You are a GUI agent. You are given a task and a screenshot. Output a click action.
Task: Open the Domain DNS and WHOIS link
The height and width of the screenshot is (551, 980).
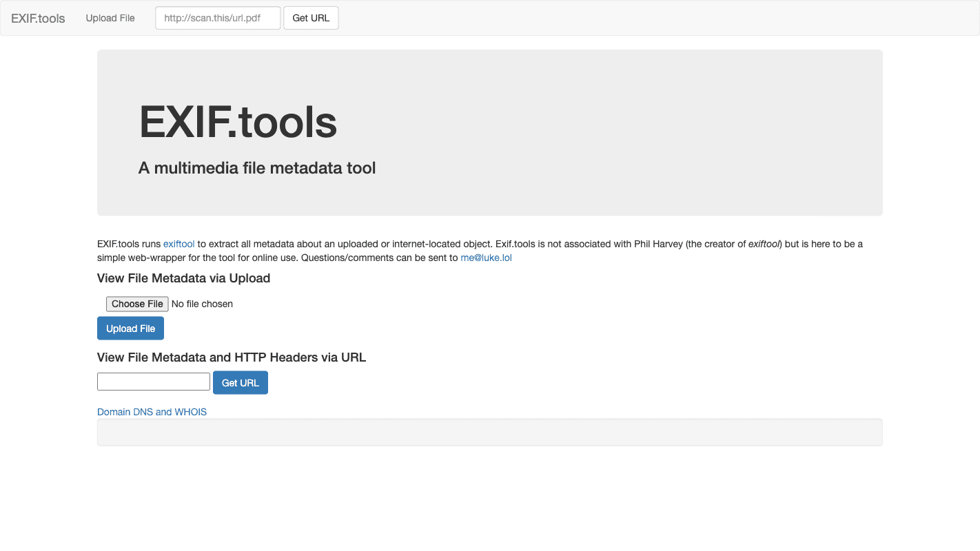point(152,412)
